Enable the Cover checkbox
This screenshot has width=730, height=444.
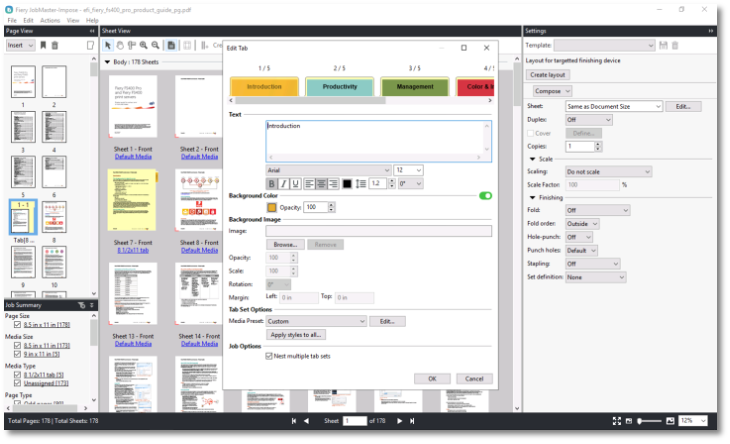531,133
